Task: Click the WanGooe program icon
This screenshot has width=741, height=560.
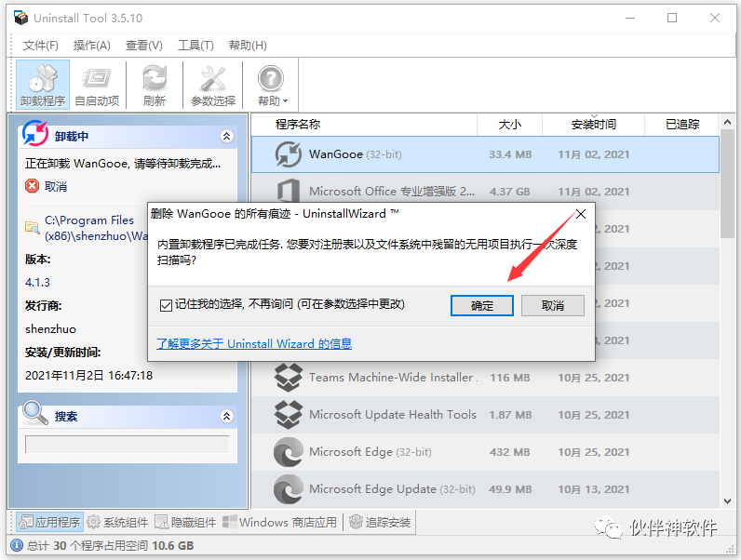Action: 289,154
